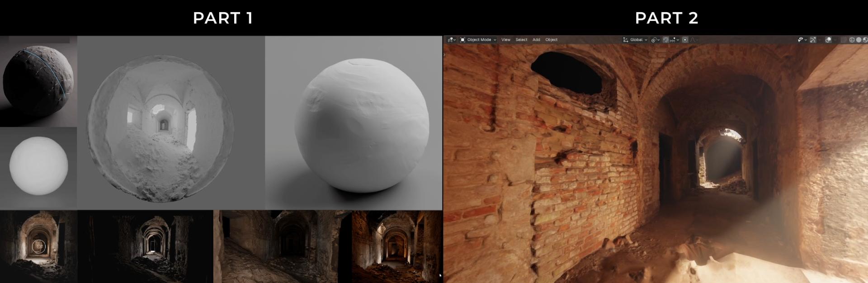Toggle the snap magnet icon
This screenshot has height=283, width=868.
666,40
